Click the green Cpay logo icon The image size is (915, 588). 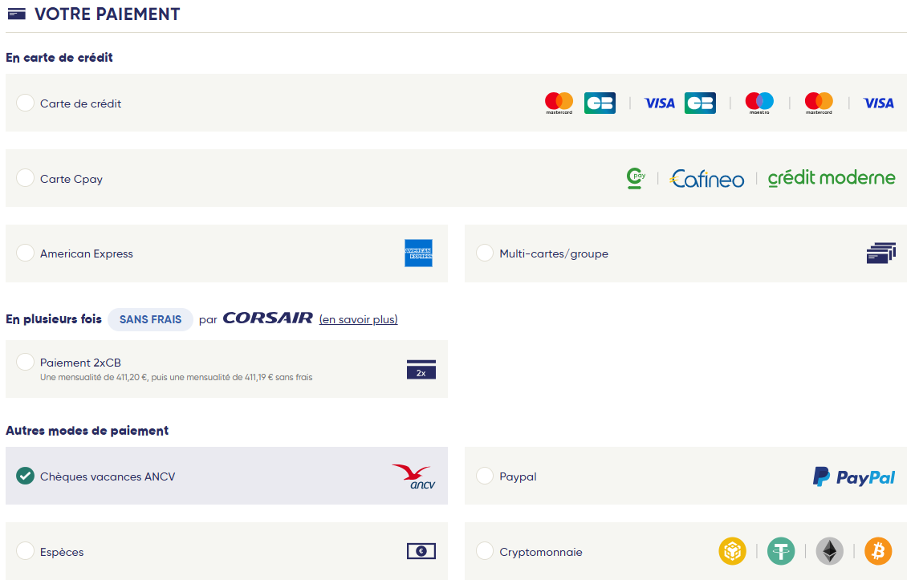coord(636,178)
